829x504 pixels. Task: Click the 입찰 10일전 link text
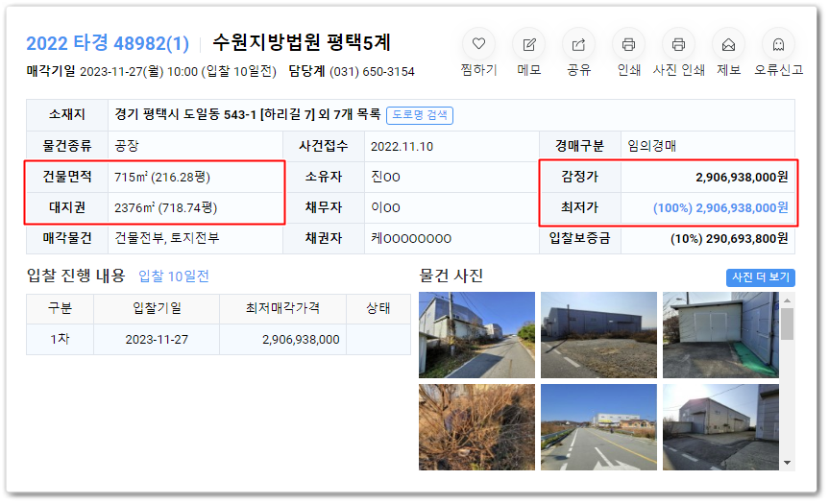coord(174,276)
